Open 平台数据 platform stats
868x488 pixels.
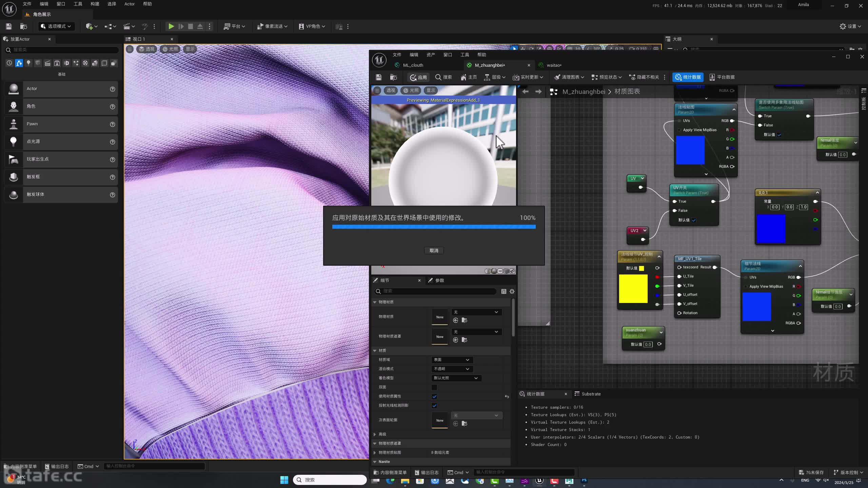tap(722, 77)
